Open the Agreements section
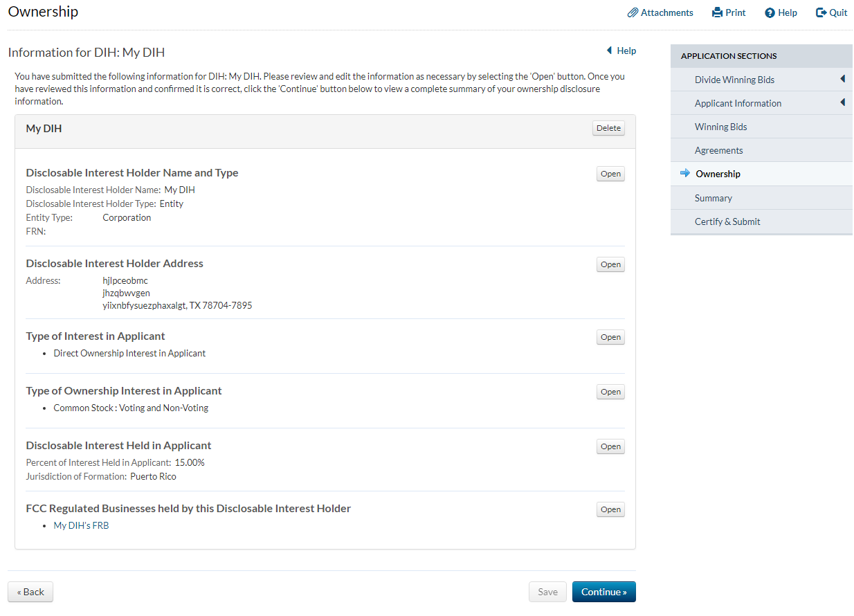The width and height of the screenshot is (854, 616). tap(718, 150)
